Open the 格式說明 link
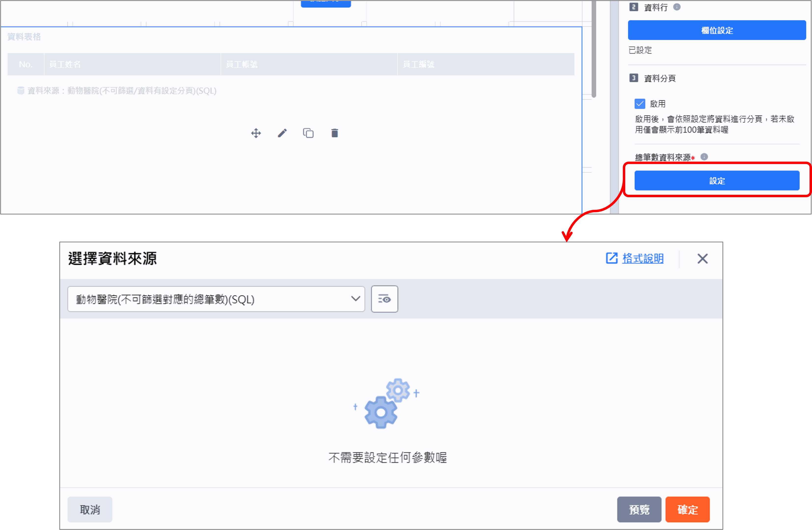The width and height of the screenshot is (812, 530). (643, 259)
